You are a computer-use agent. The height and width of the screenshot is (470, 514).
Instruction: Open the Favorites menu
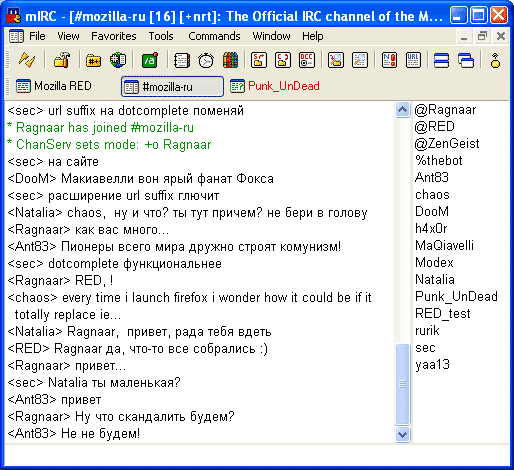click(x=114, y=36)
